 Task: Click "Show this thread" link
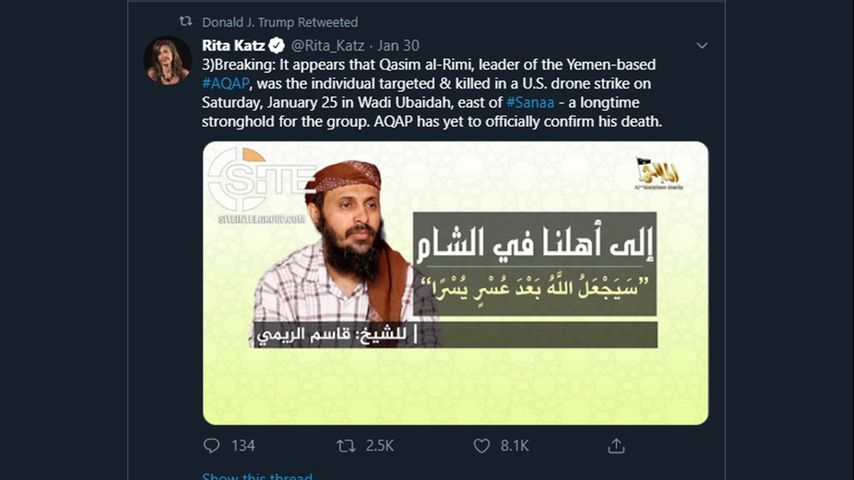pyautogui.click(x=257, y=476)
